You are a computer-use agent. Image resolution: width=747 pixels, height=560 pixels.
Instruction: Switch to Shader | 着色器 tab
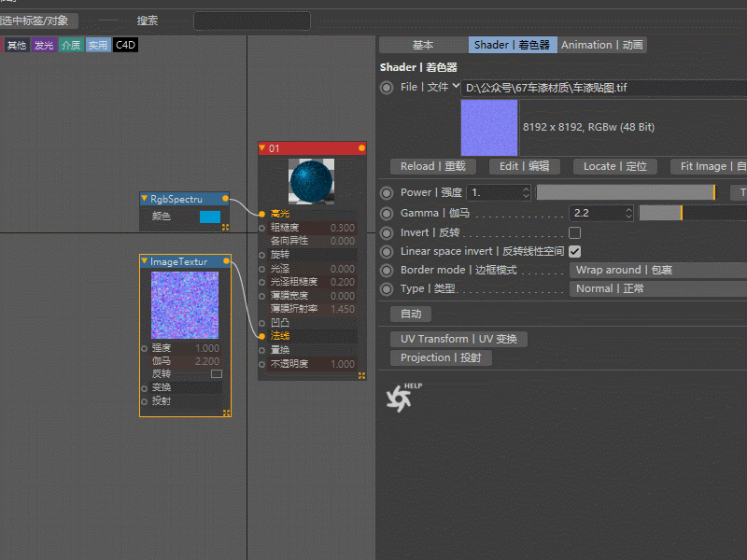tap(512, 45)
